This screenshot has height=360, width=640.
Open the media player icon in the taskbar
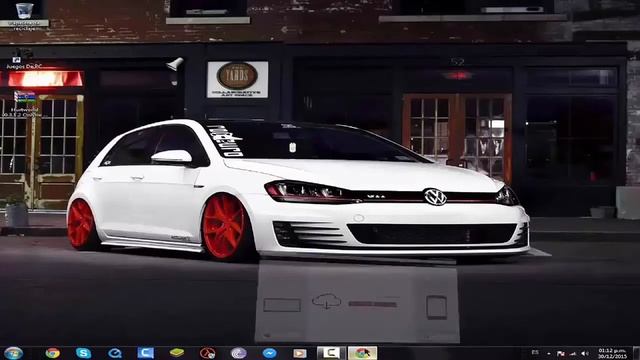300,353
